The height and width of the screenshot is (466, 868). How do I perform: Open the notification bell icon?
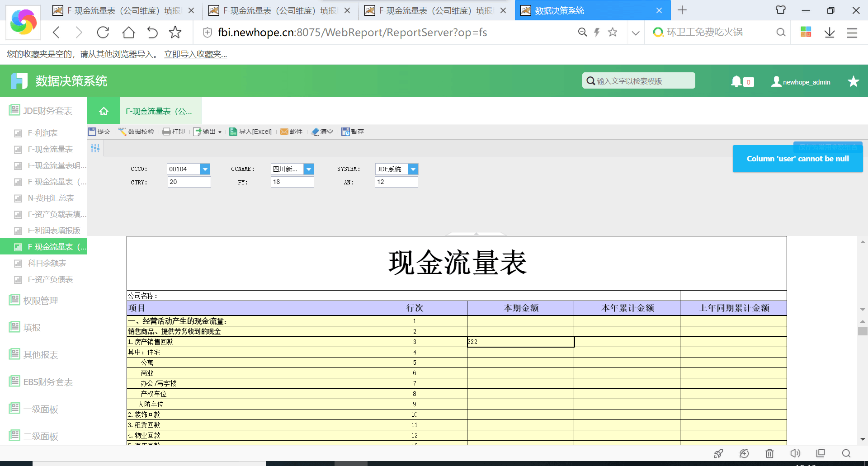click(736, 81)
